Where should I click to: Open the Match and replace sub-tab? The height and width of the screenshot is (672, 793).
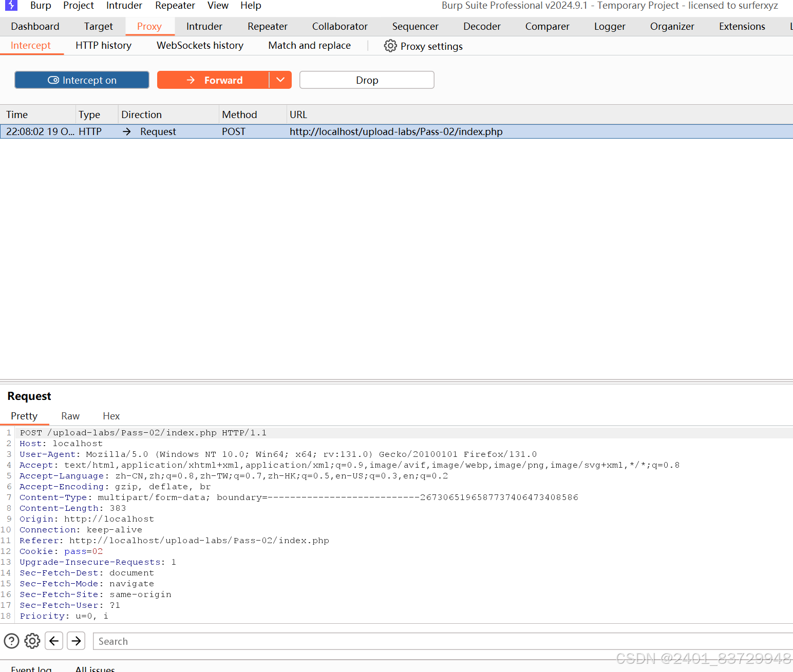point(309,45)
